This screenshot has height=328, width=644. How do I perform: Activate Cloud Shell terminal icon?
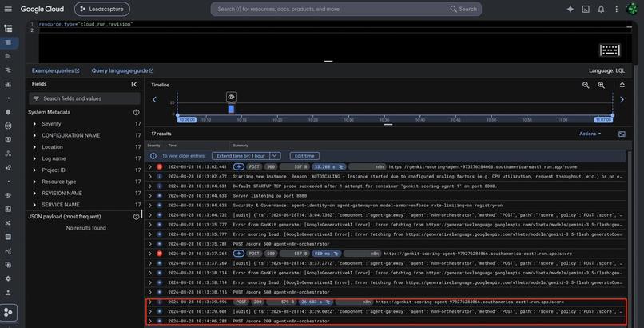coord(586,9)
